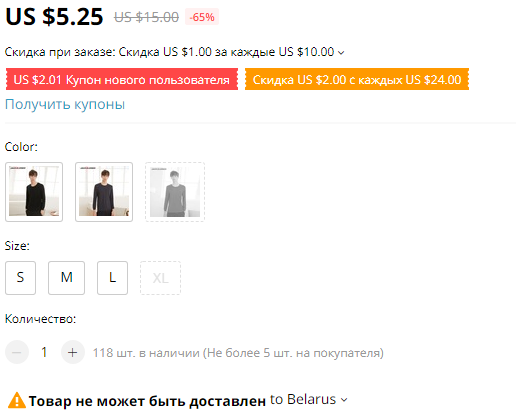Click the greyed-out gray sweater thumbnail

[175, 192]
